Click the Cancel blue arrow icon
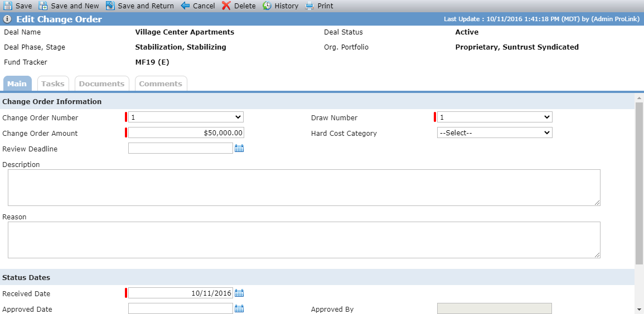 point(185,6)
